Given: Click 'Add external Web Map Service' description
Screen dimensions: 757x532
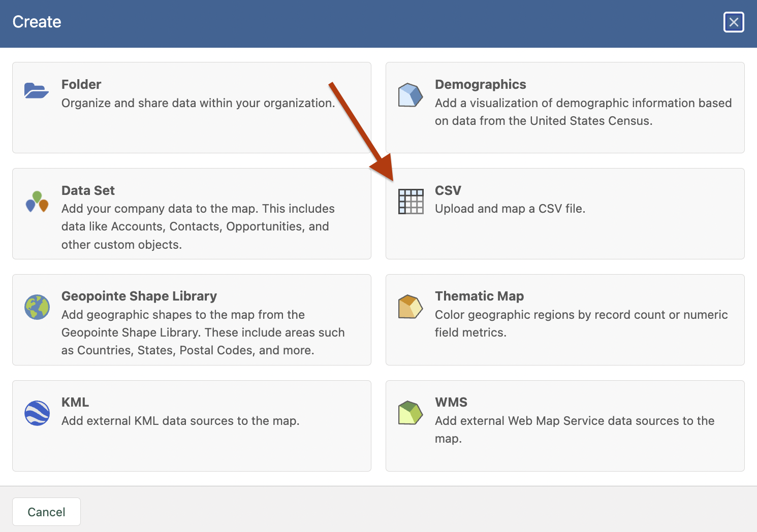Looking at the screenshot, I should pos(575,429).
